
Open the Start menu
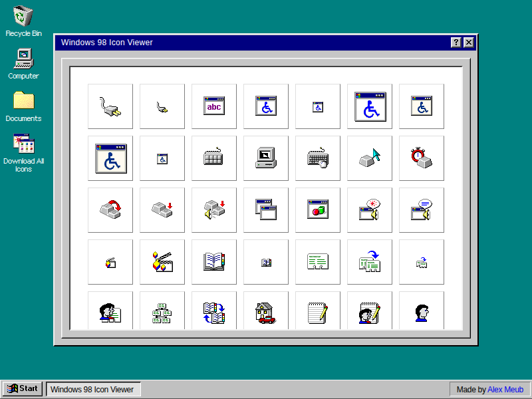22,388
